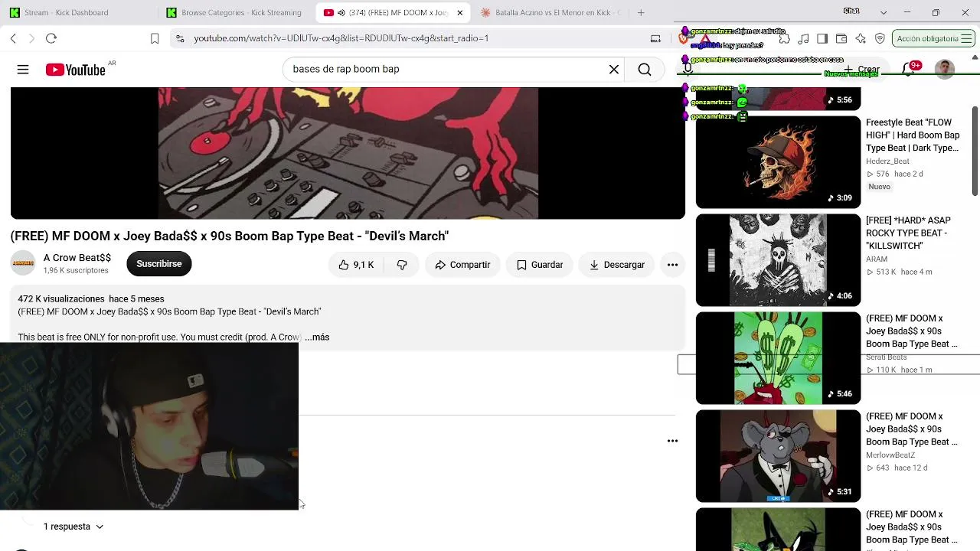Open the MerlovwBeatZ channel name
Screen dimensions: 980x551
click(890, 455)
